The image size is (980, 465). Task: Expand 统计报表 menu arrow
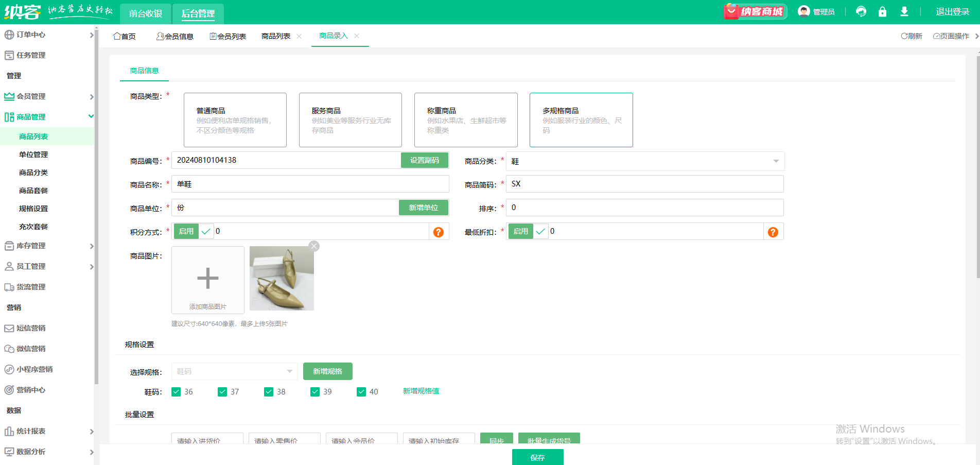click(92, 432)
